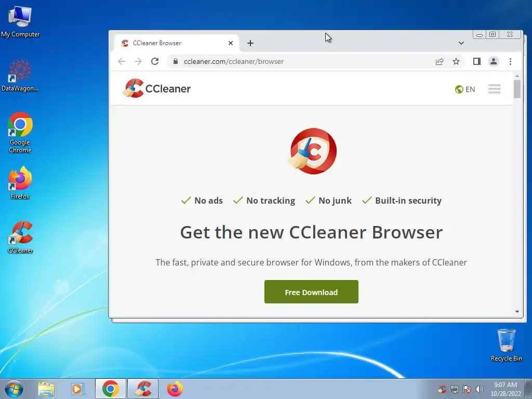Image resolution: width=532 pixels, height=399 pixels.
Task: Open Windows Explorer from the taskbar
Action: click(x=46, y=389)
